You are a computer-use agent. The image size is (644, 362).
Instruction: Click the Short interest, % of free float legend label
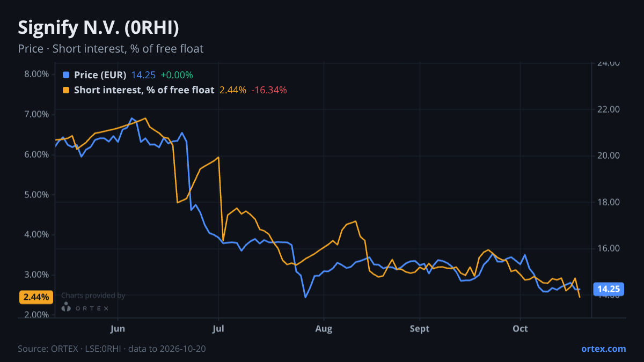point(144,90)
